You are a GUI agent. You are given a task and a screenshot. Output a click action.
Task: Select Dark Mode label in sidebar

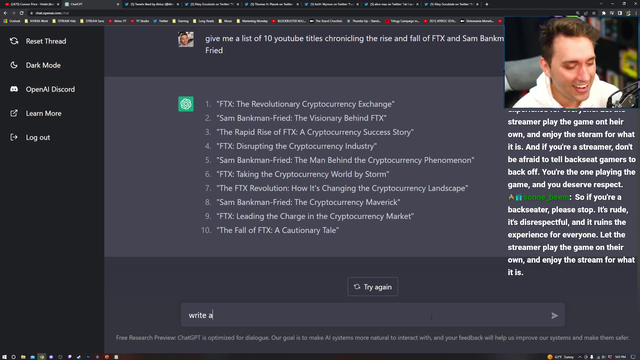[x=43, y=65]
